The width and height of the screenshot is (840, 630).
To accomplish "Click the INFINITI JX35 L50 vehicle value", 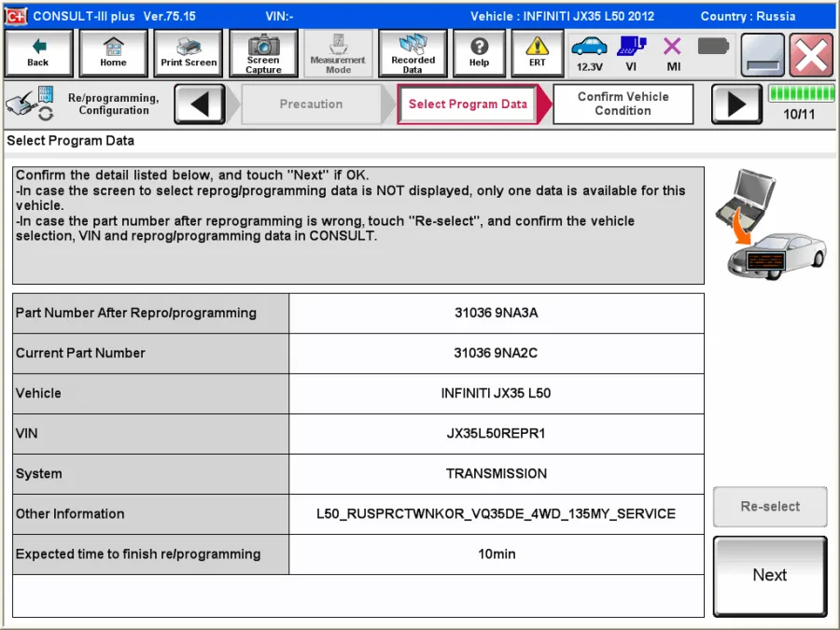I will tap(497, 393).
